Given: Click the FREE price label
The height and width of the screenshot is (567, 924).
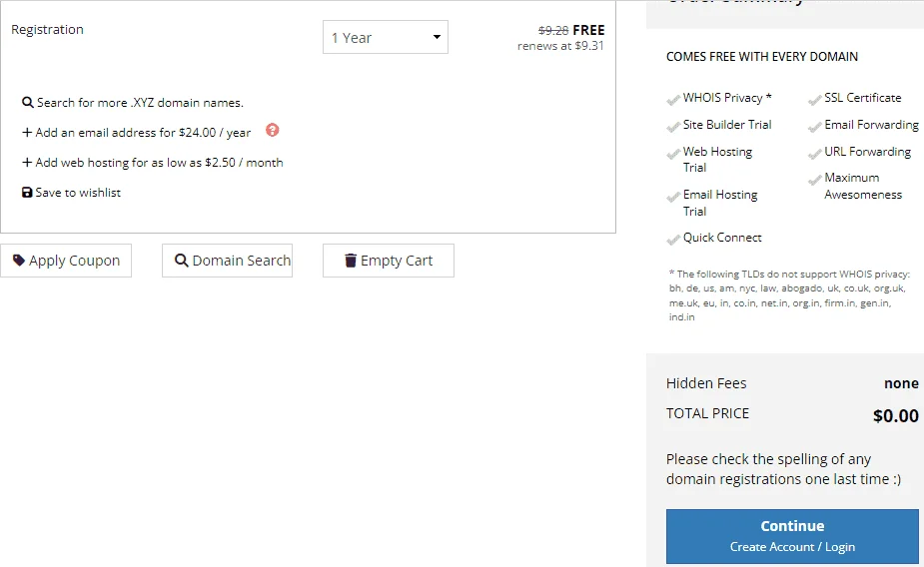Looking at the screenshot, I should pos(588,30).
